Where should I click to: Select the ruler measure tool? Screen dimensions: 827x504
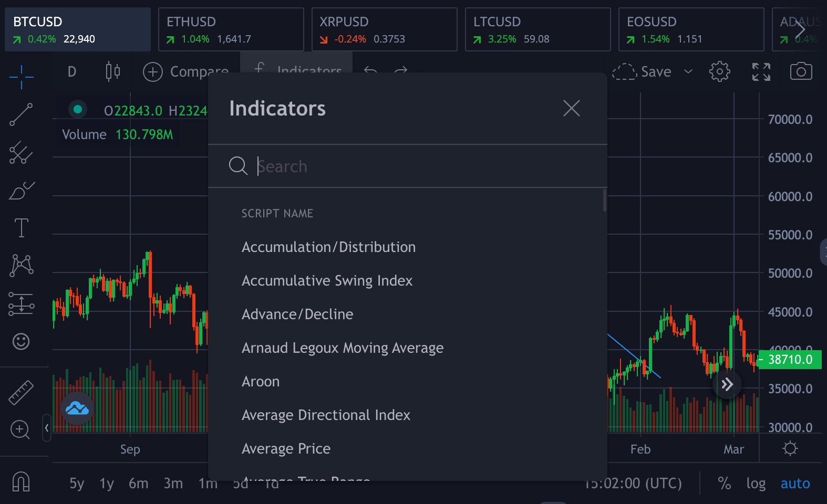click(x=21, y=392)
